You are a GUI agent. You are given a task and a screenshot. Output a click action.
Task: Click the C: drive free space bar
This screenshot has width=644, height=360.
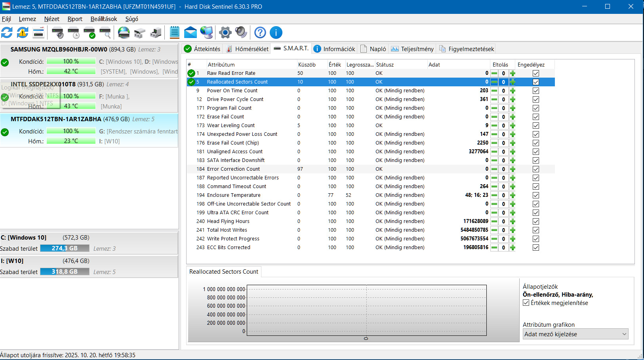pyautogui.click(x=65, y=248)
